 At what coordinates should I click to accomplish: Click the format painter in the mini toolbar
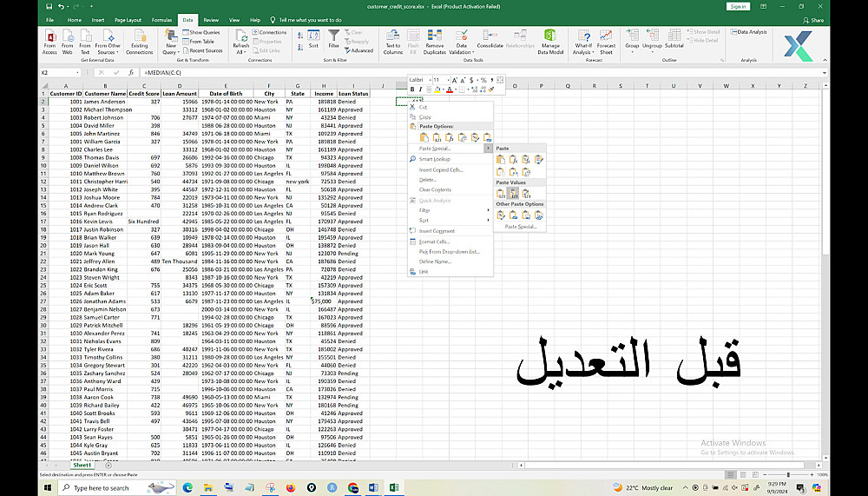coord(491,89)
